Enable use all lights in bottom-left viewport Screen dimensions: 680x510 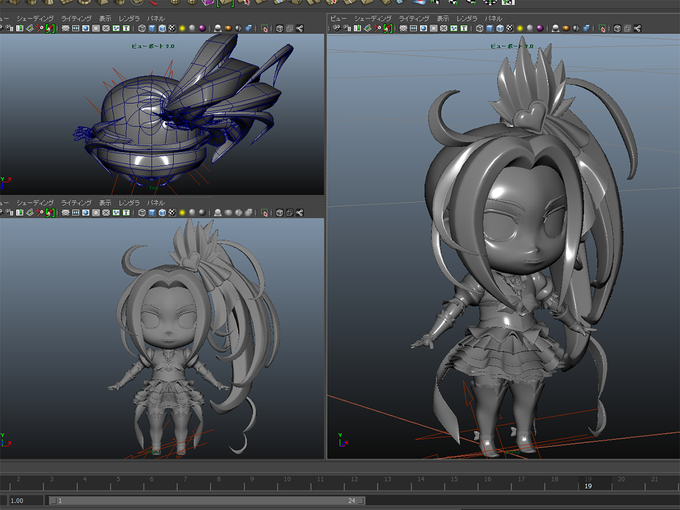pos(182,212)
